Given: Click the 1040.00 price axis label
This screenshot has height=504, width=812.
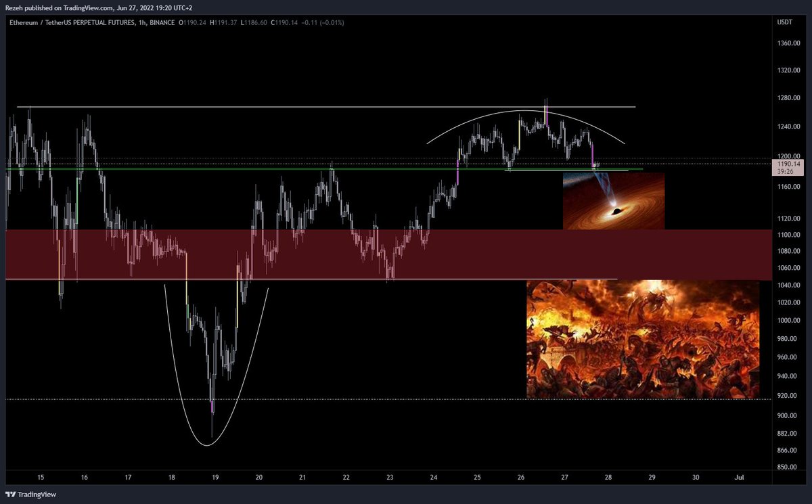Looking at the screenshot, I should (789, 285).
